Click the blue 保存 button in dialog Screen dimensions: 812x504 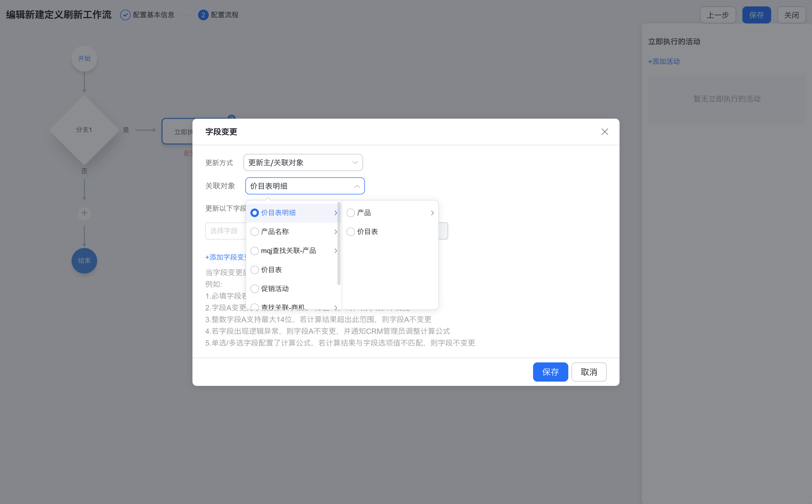coord(550,372)
